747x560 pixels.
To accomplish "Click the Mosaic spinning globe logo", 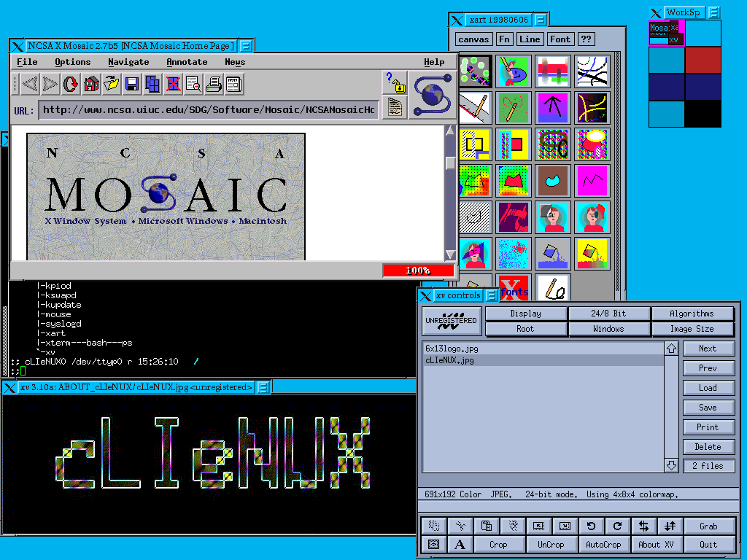I will [x=433, y=94].
